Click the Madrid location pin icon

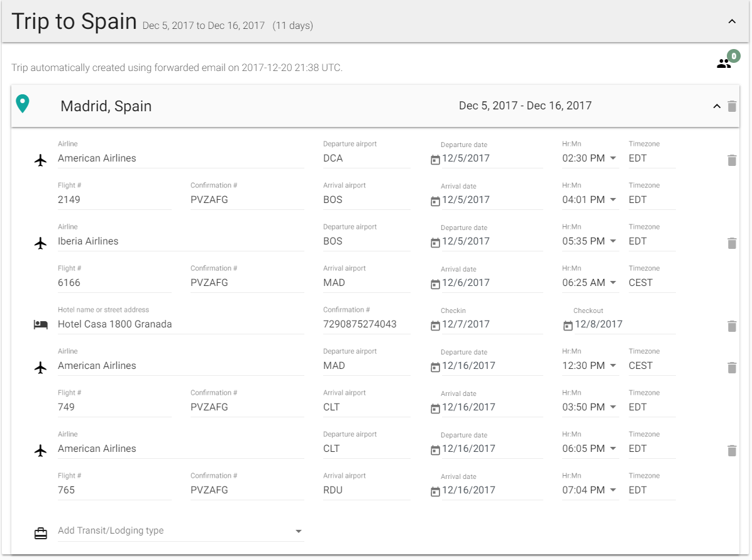coord(23,104)
